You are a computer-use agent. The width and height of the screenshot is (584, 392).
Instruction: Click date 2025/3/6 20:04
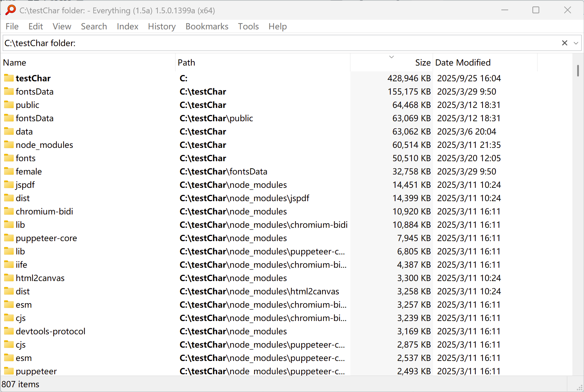coord(467,131)
